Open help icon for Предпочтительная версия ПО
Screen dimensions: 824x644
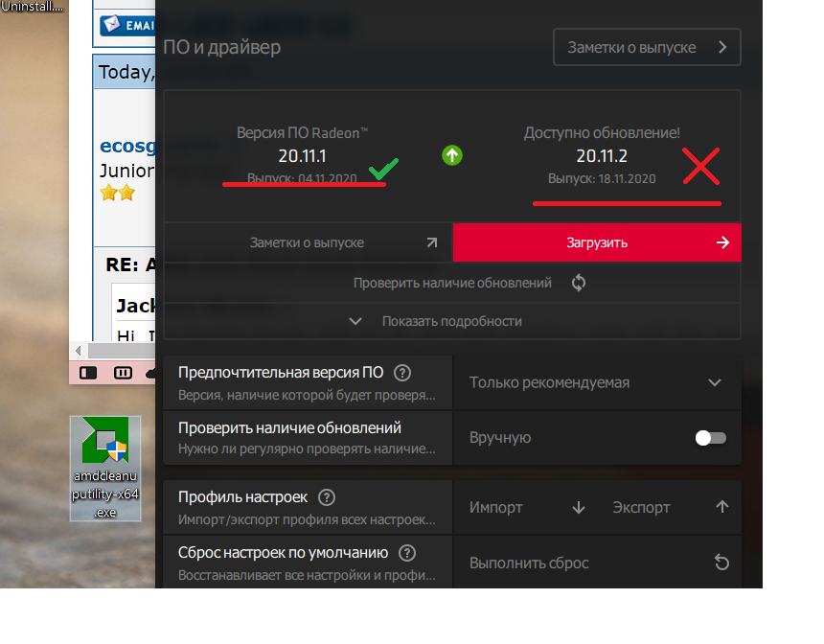[x=402, y=373]
